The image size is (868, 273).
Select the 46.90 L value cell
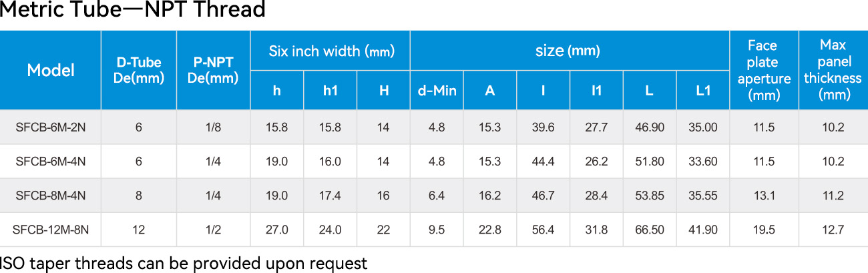pyautogui.click(x=650, y=127)
